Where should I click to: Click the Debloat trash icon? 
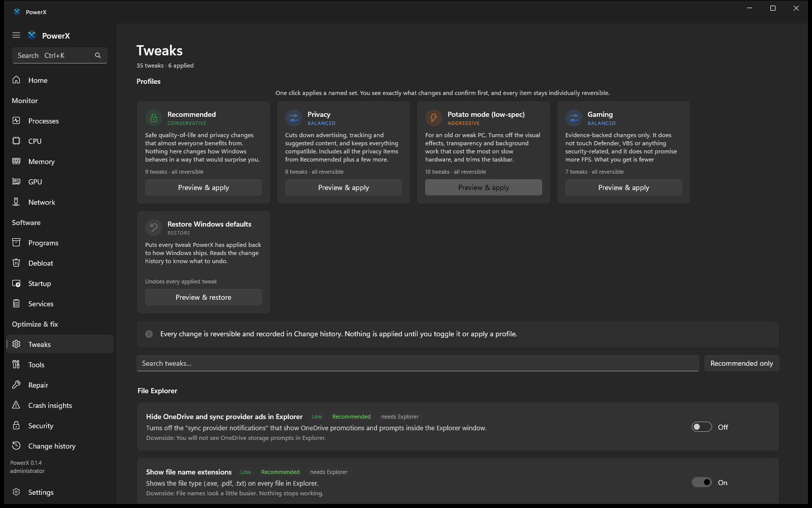(x=16, y=263)
